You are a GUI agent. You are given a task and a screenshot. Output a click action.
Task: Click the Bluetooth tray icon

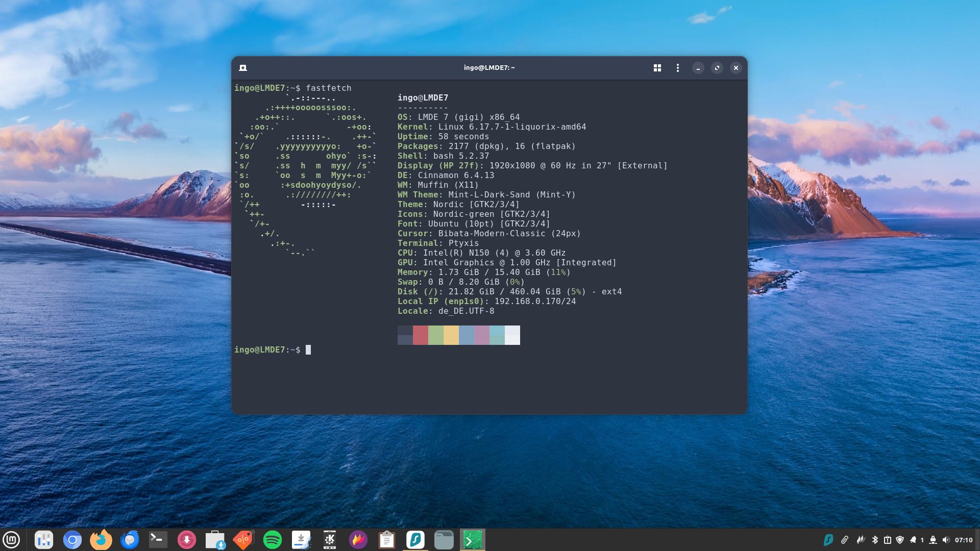(874, 540)
